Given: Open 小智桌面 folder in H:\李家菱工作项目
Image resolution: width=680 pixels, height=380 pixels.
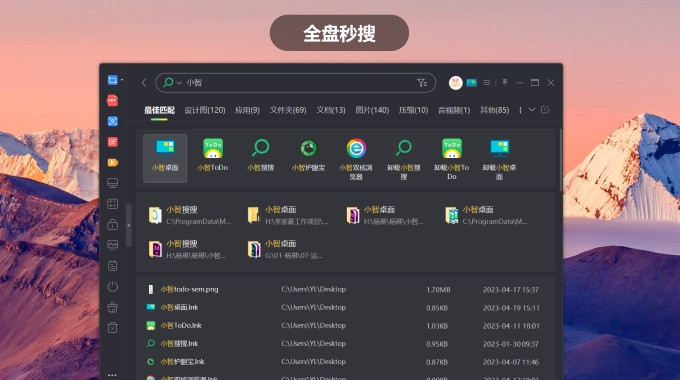Looking at the screenshot, I should 288,215.
